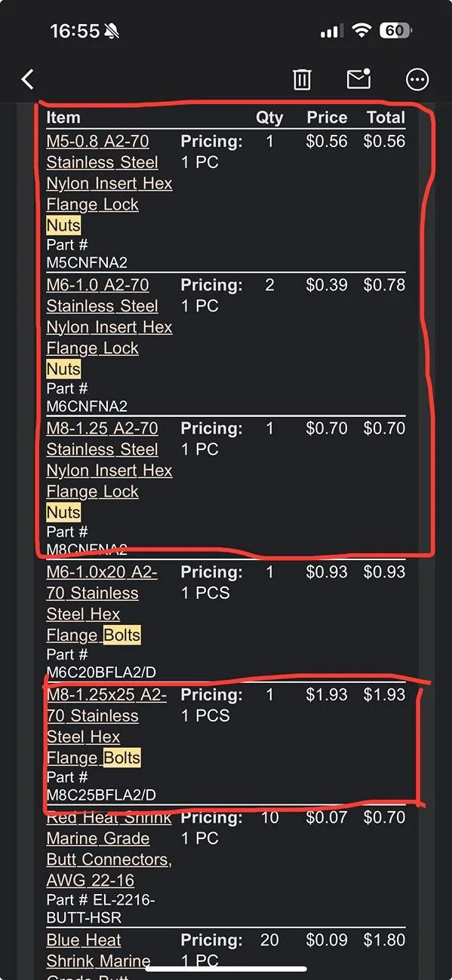Tap the Item column header
The width and height of the screenshot is (452, 980).
[x=63, y=118]
